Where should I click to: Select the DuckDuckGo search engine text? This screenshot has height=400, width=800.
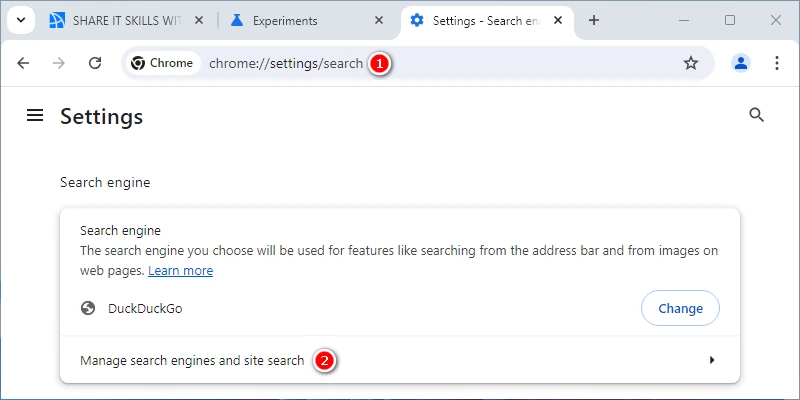pyautogui.click(x=145, y=309)
